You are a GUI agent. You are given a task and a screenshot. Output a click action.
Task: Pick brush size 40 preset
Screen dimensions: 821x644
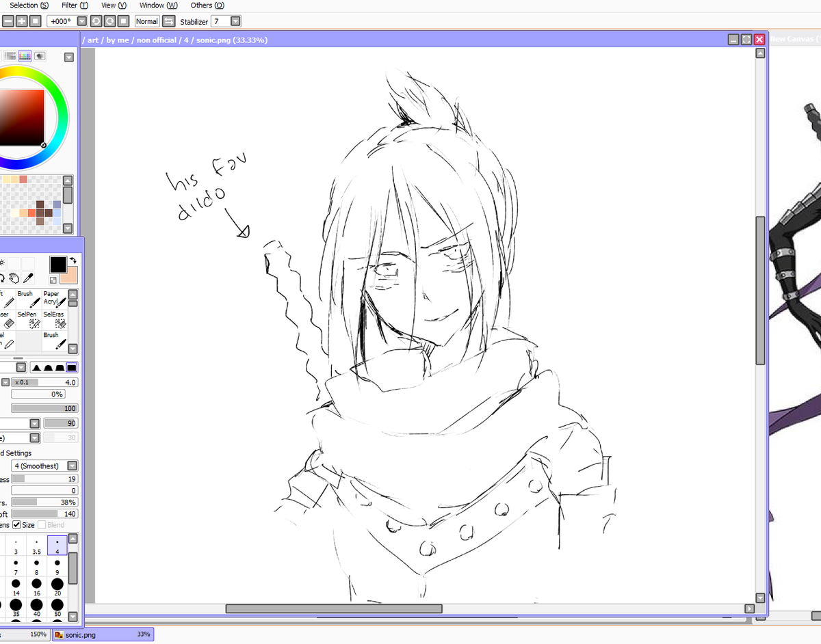(36, 608)
